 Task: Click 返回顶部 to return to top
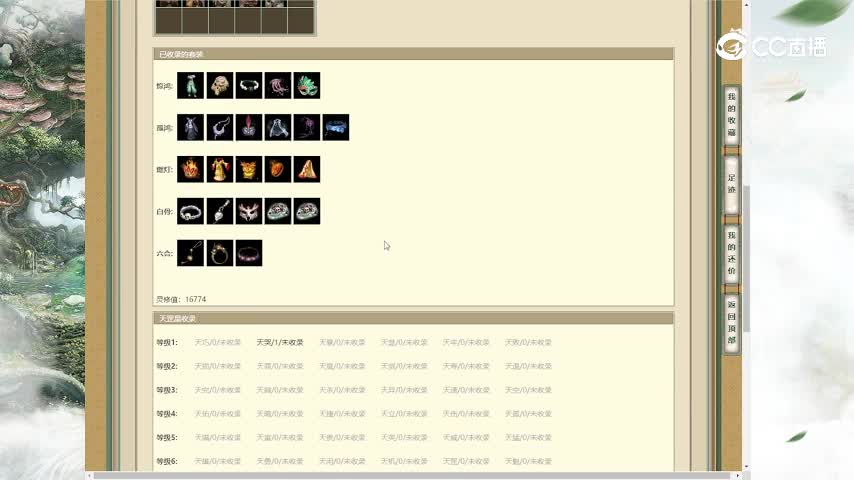point(731,323)
